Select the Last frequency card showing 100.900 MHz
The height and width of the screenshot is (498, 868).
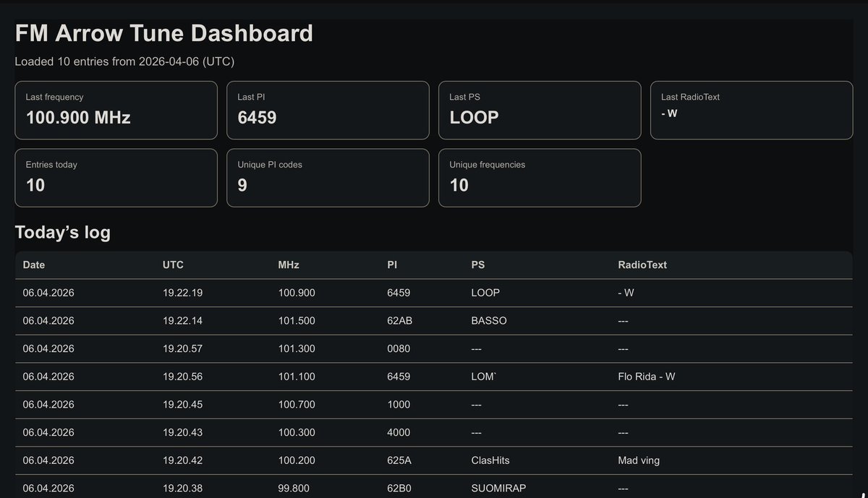(x=116, y=110)
